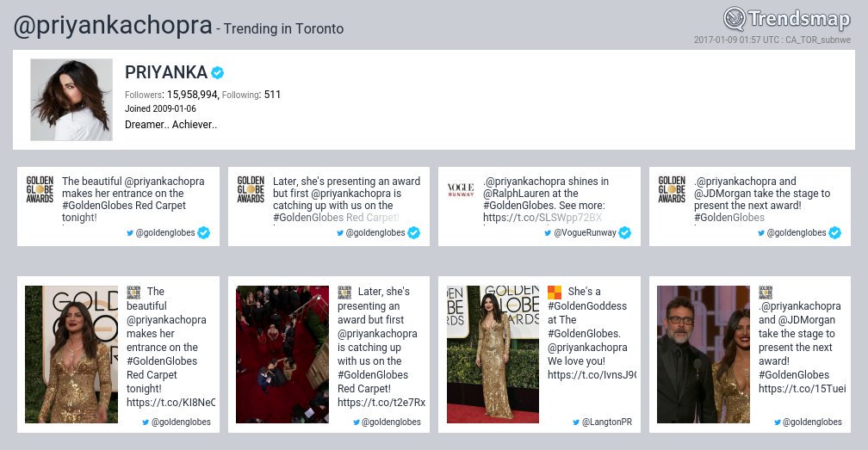The image size is (868, 450).
Task: Click verified badge next to @VogueRunway
Action: pyautogui.click(x=625, y=232)
